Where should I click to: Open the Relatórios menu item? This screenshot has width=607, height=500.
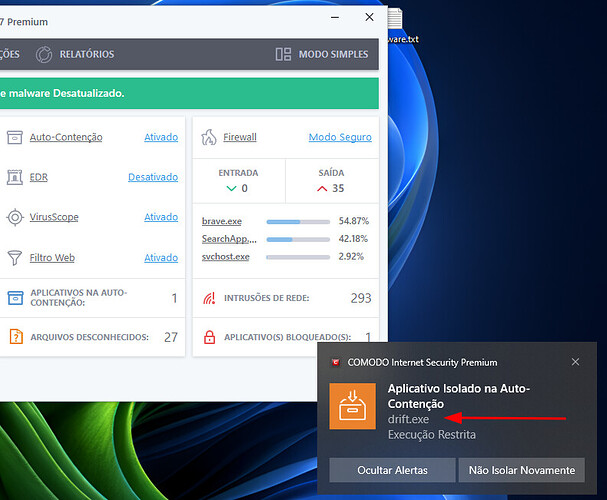click(x=87, y=54)
